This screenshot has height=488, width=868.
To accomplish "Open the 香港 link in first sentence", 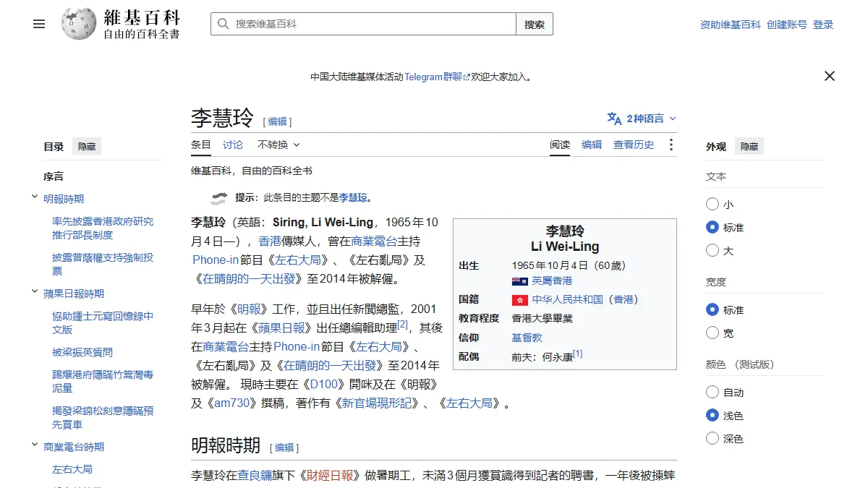I will tap(270, 241).
